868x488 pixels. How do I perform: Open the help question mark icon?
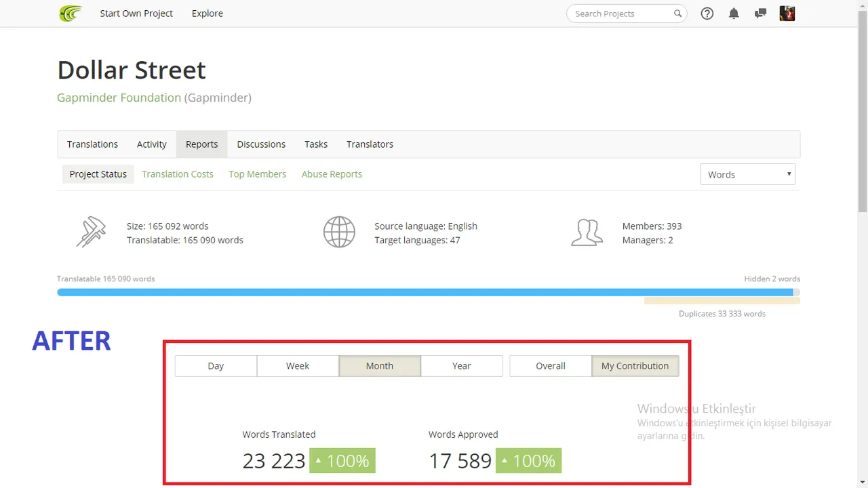(x=707, y=14)
